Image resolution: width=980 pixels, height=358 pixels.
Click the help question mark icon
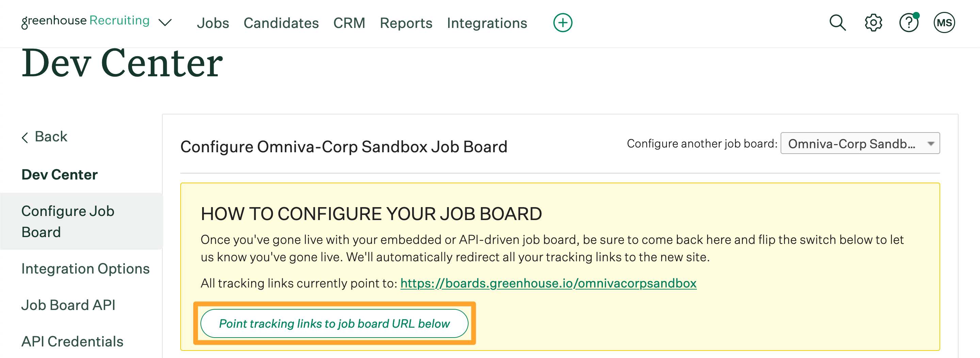909,23
